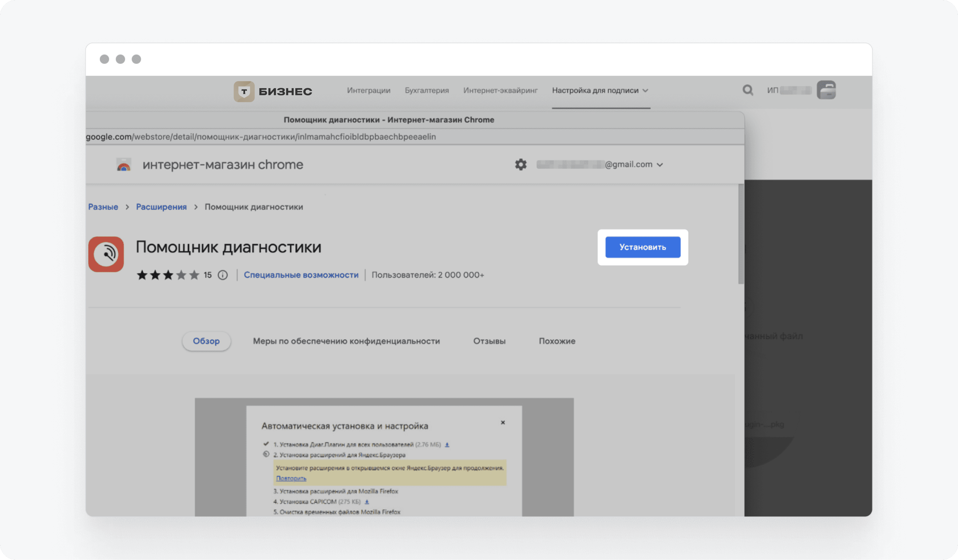Click the star rating of the extension

coord(168,275)
